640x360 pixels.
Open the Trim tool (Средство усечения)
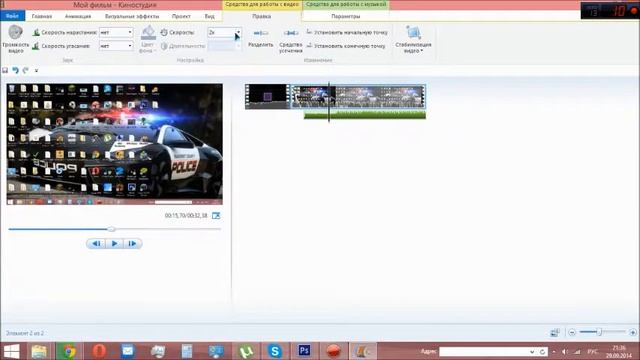pyautogui.click(x=291, y=40)
